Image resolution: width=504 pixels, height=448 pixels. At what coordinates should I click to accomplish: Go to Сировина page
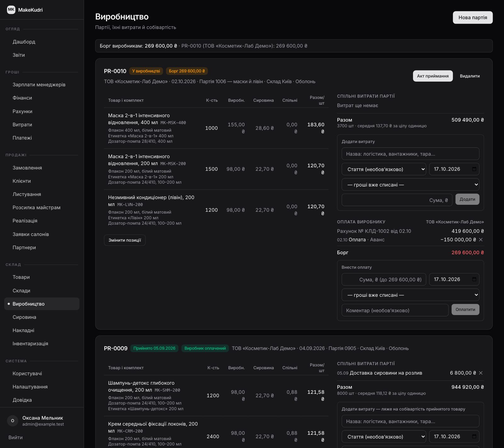[x=42, y=317]
